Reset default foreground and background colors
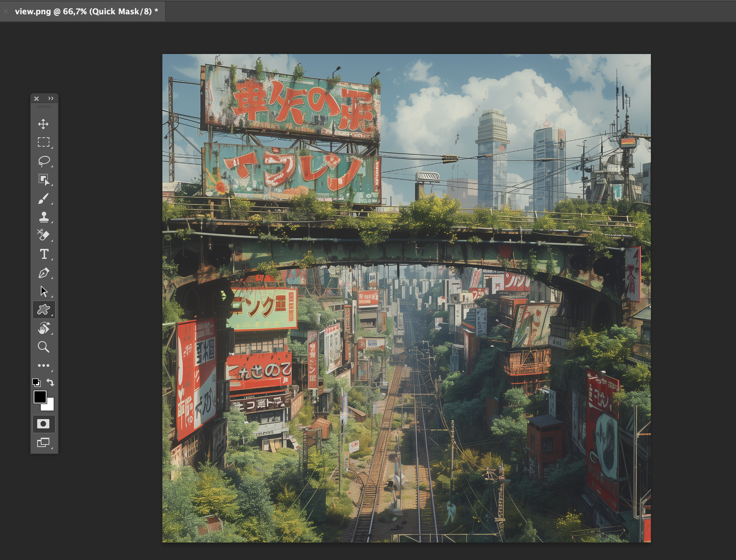This screenshot has height=560, width=736. click(x=36, y=382)
